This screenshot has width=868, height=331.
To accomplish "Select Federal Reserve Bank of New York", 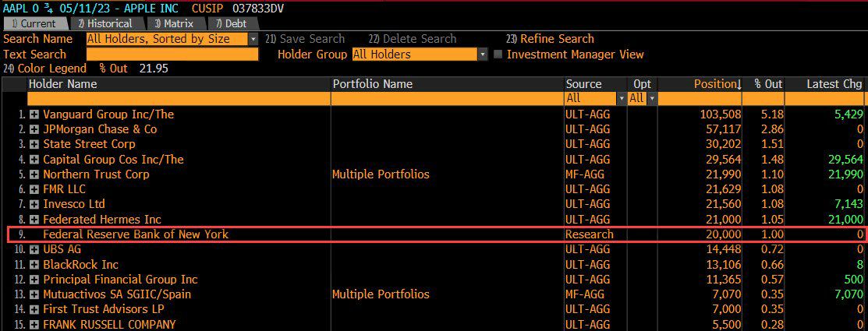I will tap(136, 234).
